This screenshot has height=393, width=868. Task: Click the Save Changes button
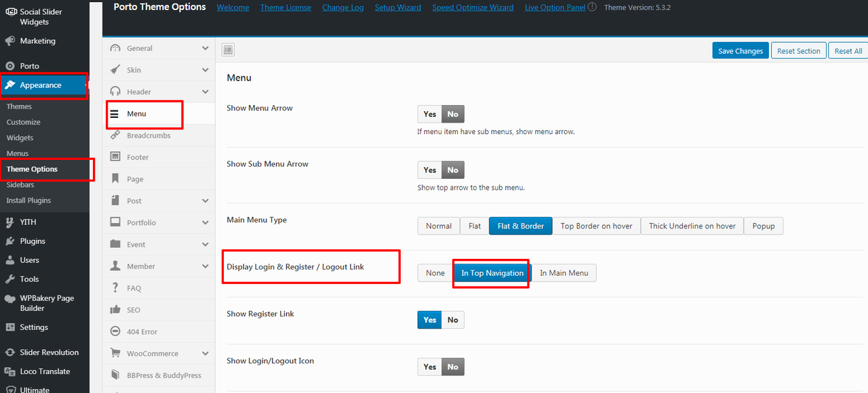[x=741, y=51]
